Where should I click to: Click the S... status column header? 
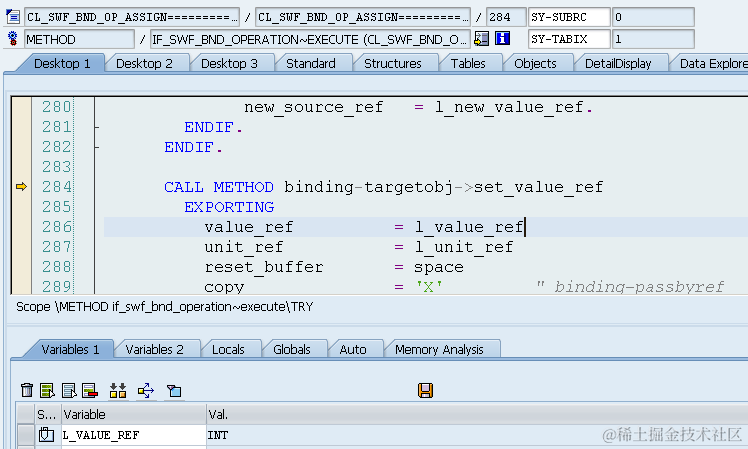coord(47,414)
